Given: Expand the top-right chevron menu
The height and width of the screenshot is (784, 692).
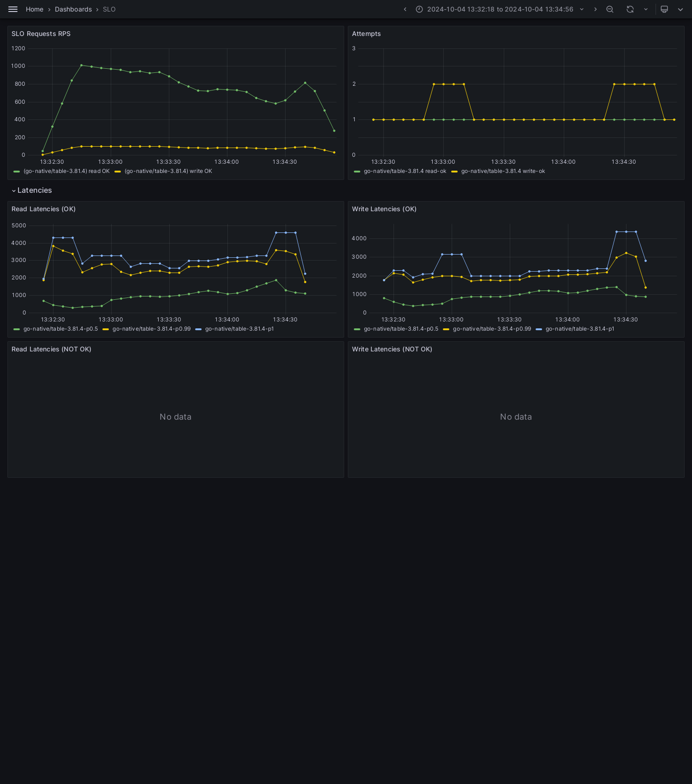Looking at the screenshot, I should coord(680,9).
